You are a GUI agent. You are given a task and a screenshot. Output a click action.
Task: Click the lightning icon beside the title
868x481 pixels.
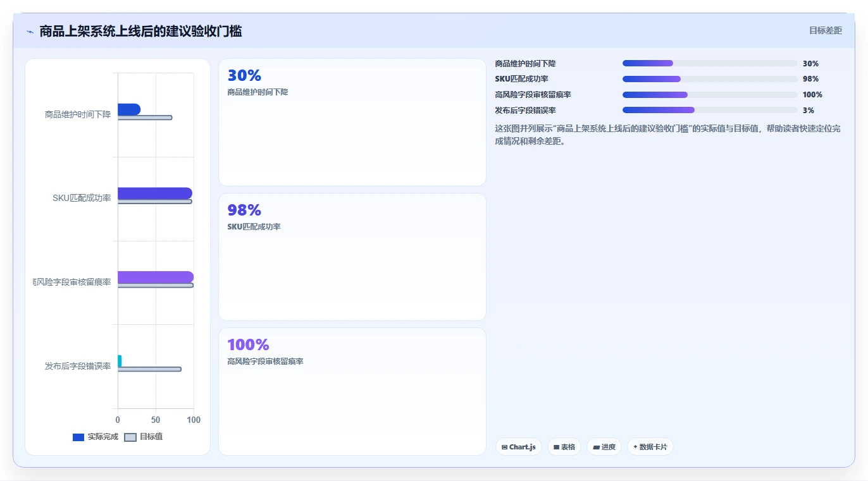tap(30, 32)
